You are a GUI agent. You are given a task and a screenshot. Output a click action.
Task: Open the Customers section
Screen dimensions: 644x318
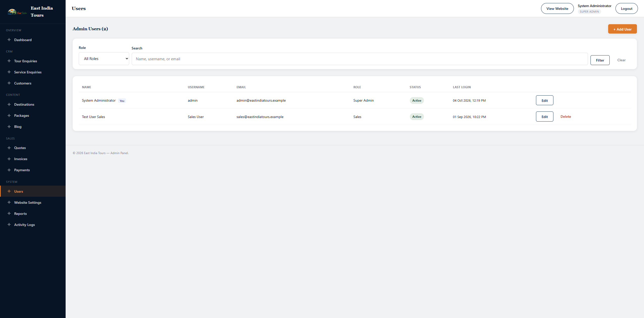coord(33,83)
